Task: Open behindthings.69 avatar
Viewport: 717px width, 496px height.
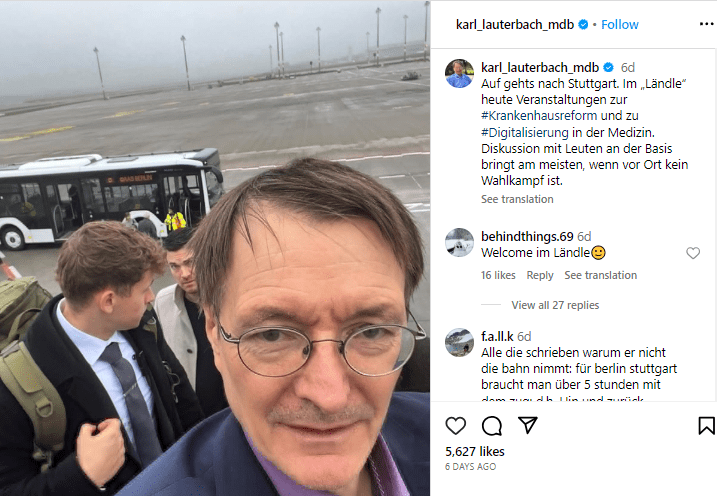Action: (x=460, y=242)
